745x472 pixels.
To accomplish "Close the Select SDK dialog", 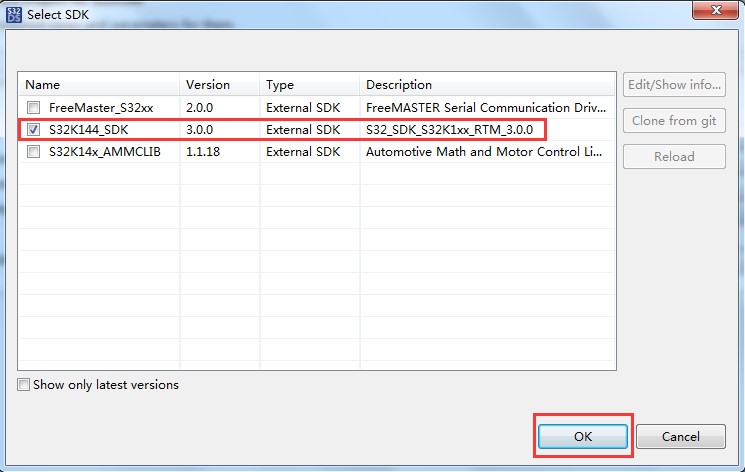I will coord(715,10).
